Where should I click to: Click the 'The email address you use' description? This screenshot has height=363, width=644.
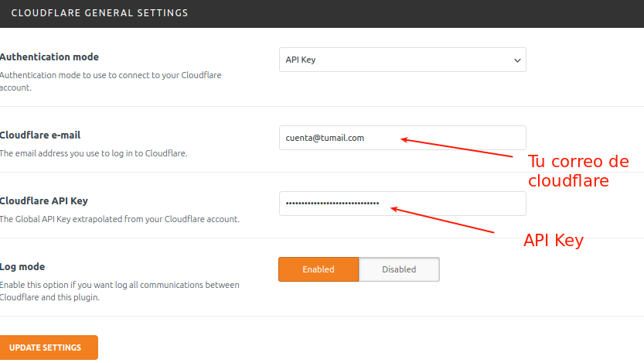tap(94, 153)
